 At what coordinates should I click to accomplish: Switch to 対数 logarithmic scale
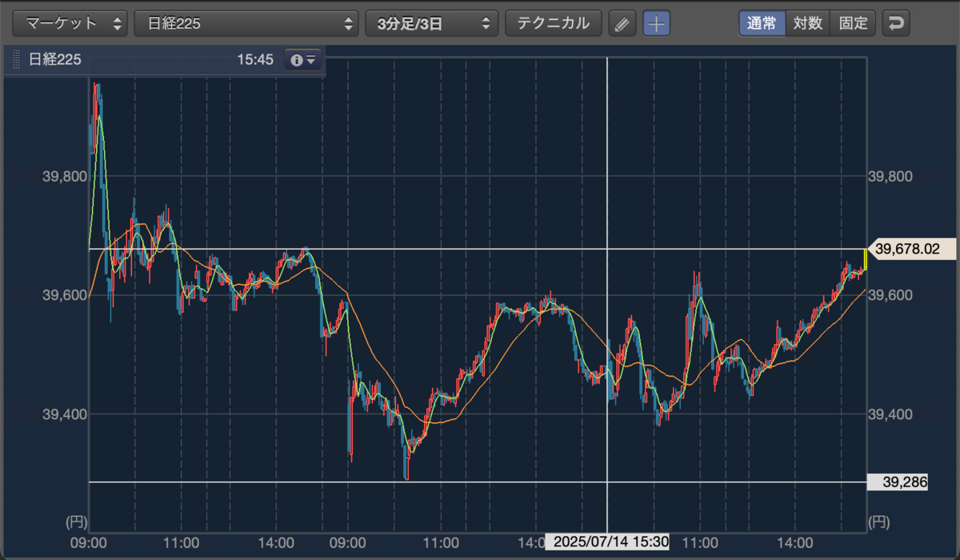pos(808,23)
